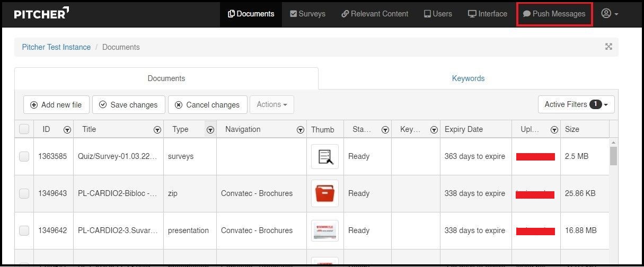Click the Uploader column filter icon
644x267 pixels.
[x=554, y=130]
